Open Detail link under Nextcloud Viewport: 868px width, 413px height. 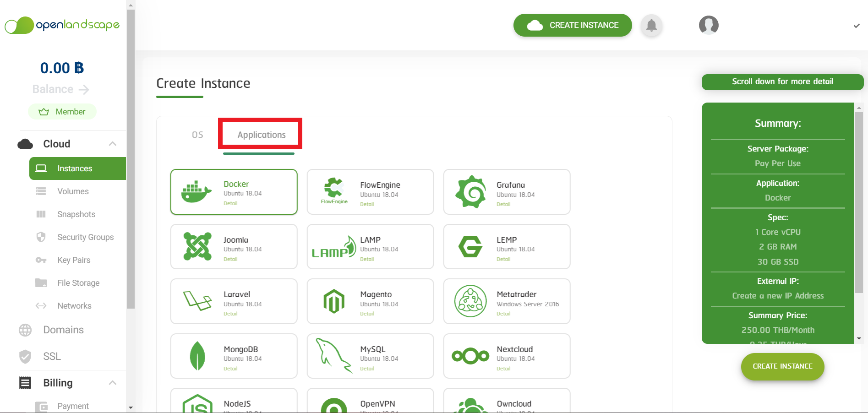coord(503,369)
